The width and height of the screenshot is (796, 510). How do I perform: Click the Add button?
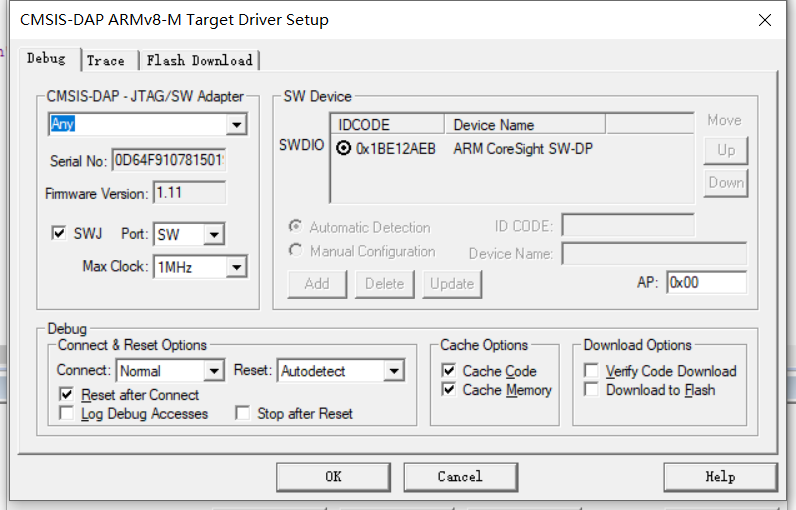coord(317,284)
